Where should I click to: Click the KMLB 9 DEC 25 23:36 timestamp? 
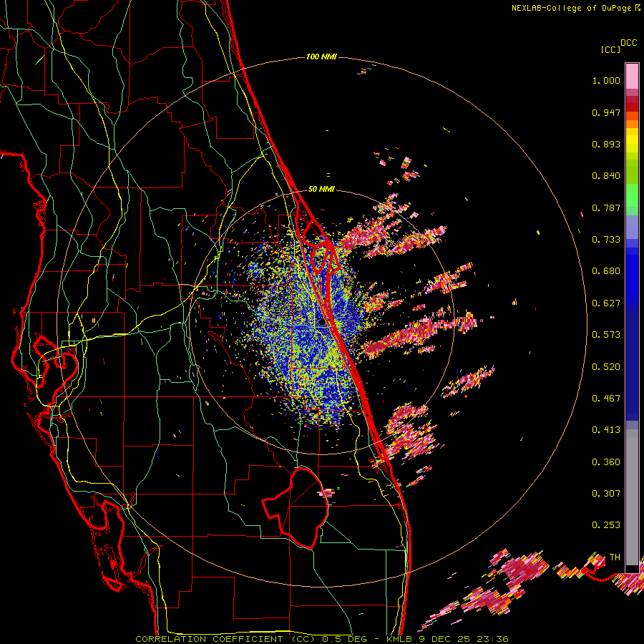pos(447,639)
